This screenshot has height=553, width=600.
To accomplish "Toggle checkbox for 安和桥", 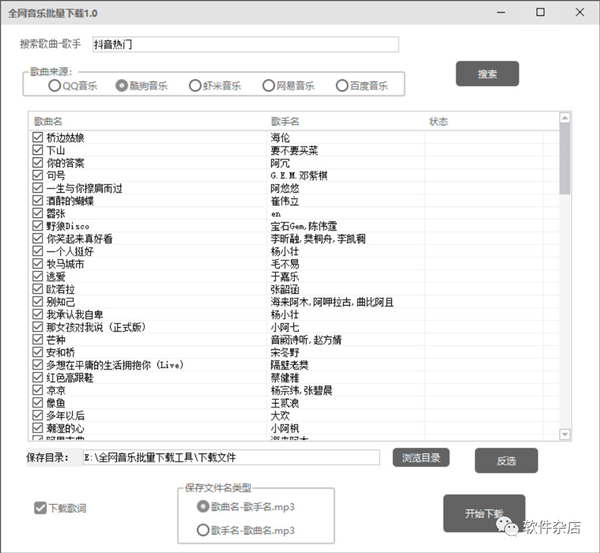I will [x=38, y=352].
